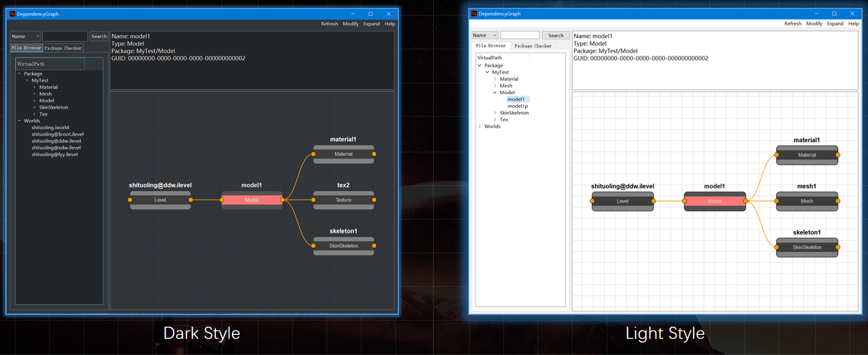Screen dimensions: 868x355
Task: Collapse the Worlds folder in dark window tree
Action: [x=20, y=121]
